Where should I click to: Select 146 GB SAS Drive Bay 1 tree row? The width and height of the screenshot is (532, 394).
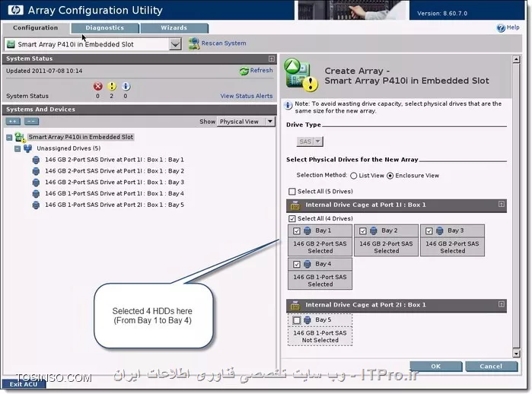(x=114, y=160)
